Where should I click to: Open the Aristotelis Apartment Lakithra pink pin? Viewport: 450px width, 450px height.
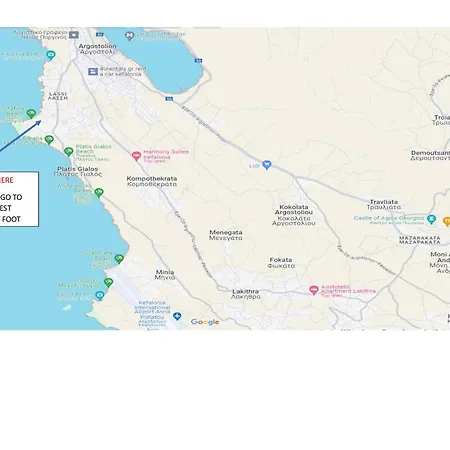coord(313,290)
